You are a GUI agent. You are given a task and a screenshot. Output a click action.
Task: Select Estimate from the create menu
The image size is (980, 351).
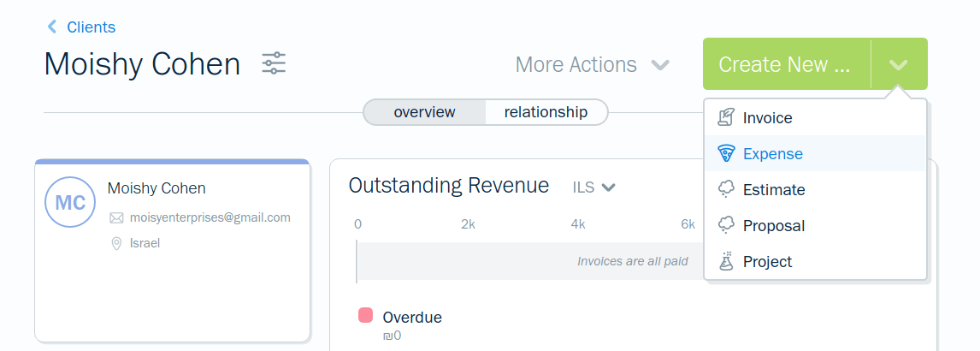click(x=774, y=190)
